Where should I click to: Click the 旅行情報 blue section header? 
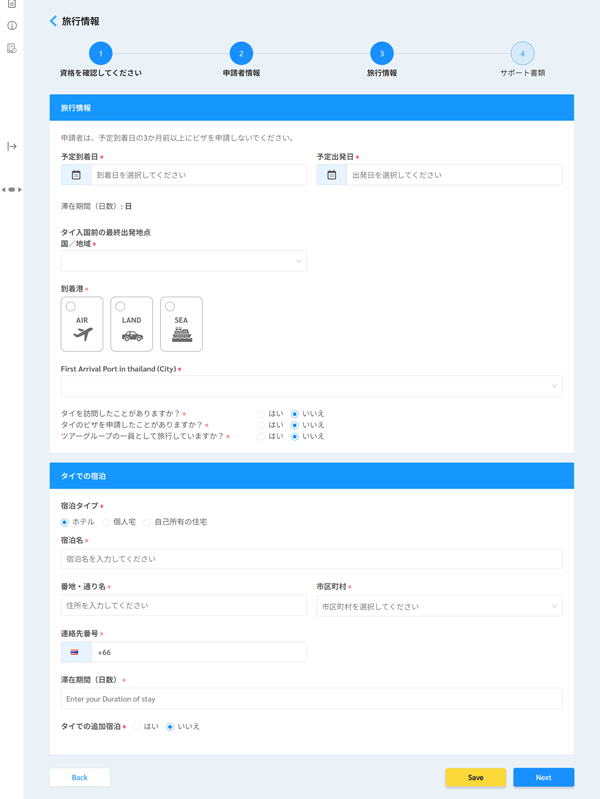(311, 108)
